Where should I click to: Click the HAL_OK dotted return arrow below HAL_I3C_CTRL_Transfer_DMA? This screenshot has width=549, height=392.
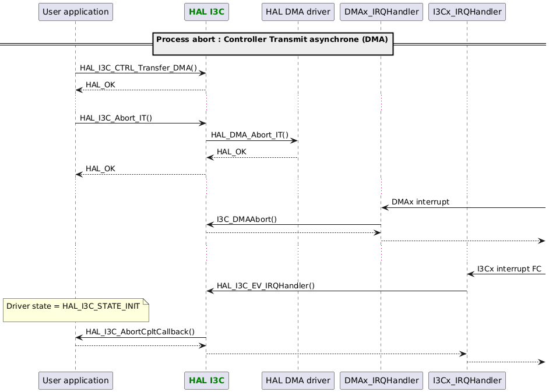coord(140,90)
